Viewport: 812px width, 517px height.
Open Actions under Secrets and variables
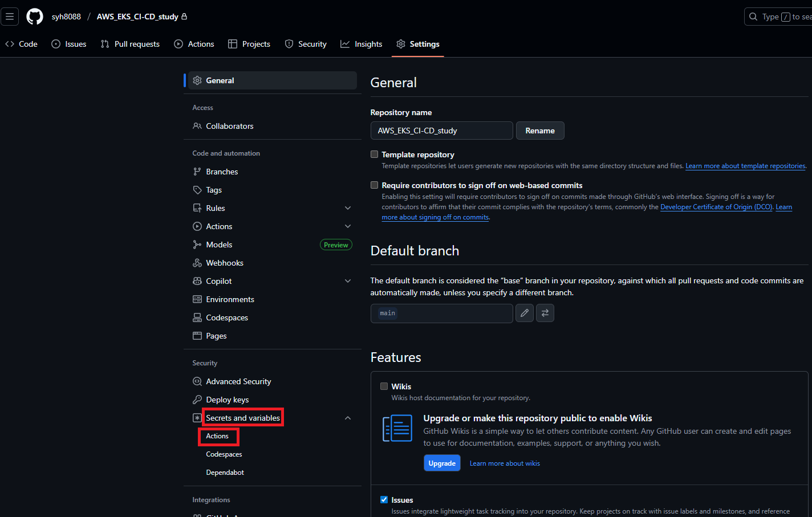point(217,436)
